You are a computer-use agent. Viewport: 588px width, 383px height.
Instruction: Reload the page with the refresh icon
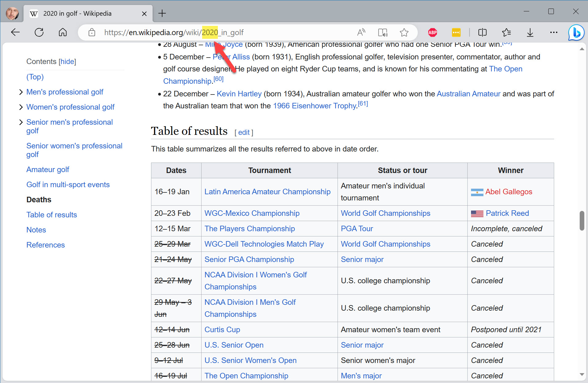pyautogui.click(x=39, y=32)
